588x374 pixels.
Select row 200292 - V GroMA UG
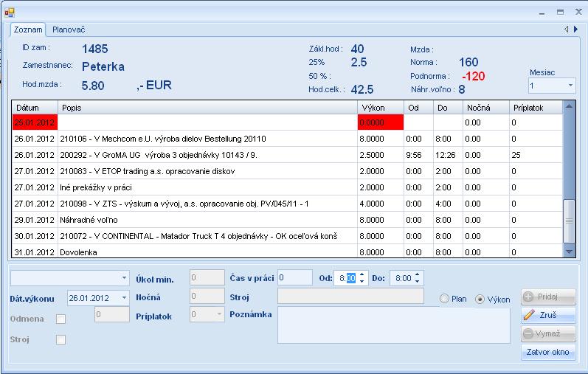287,155
